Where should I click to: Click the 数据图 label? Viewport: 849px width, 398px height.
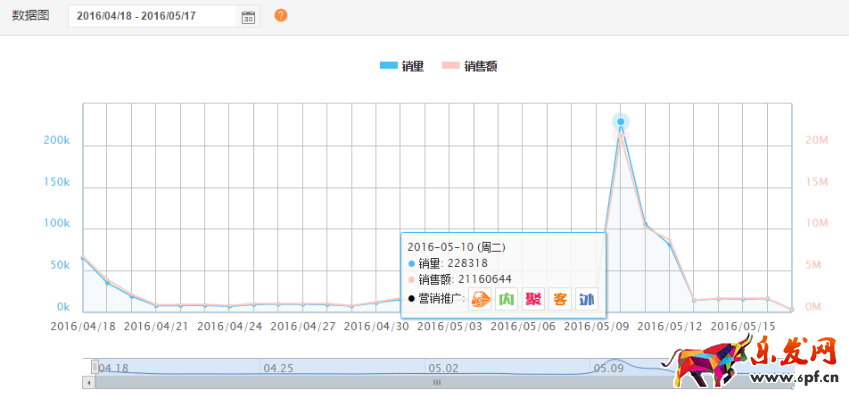click(x=30, y=16)
